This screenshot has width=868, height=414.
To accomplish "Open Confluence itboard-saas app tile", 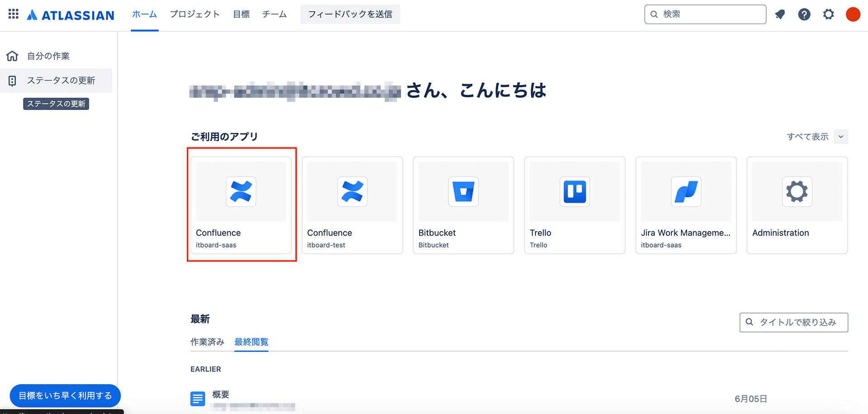I will (x=241, y=205).
